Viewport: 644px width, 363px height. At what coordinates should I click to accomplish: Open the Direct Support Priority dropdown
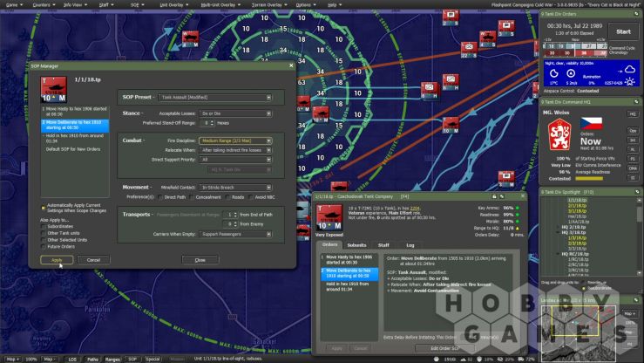pos(235,160)
